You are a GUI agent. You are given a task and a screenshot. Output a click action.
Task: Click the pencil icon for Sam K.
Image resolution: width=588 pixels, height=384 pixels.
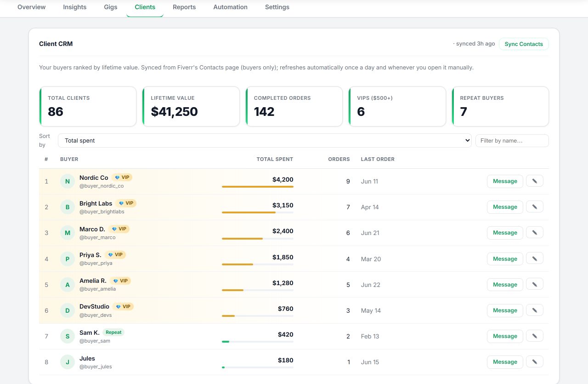[535, 336]
